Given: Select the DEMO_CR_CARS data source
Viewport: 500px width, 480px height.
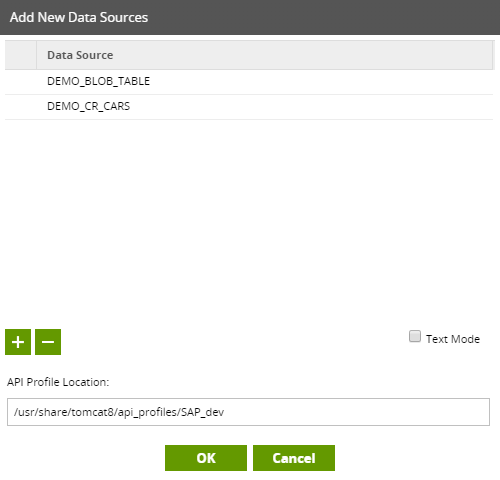Looking at the screenshot, I should [x=88, y=106].
